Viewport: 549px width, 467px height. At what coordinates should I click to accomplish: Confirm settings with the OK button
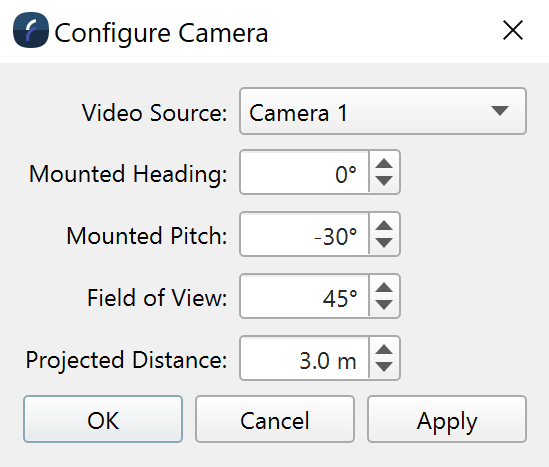point(103,419)
